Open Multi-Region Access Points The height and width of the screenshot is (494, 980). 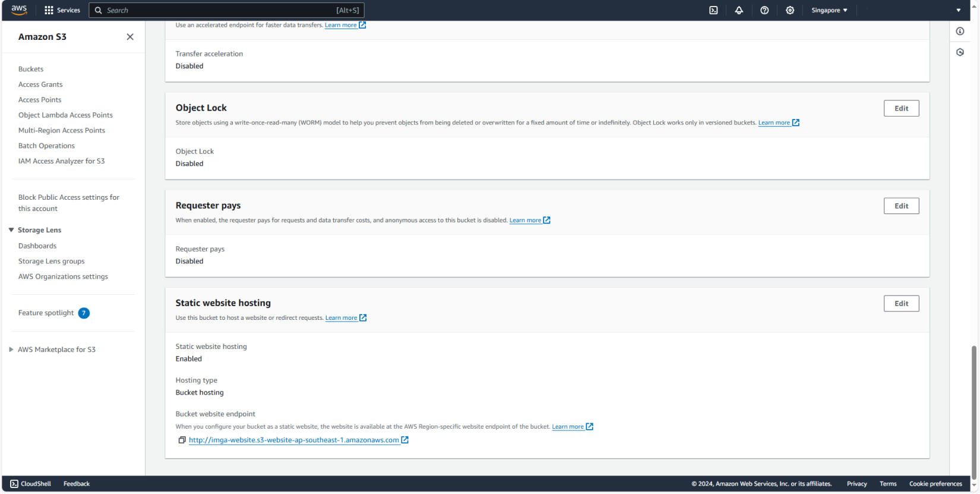(x=62, y=131)
